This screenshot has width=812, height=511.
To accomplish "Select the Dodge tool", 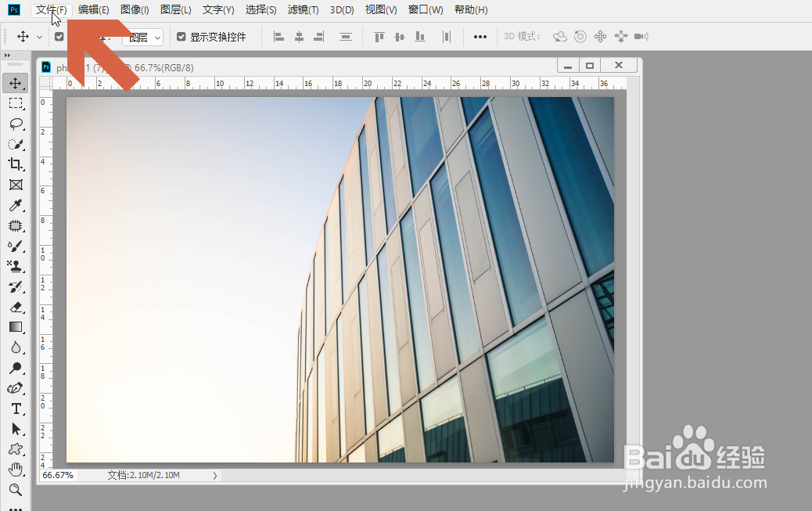I will coord(16,368).
